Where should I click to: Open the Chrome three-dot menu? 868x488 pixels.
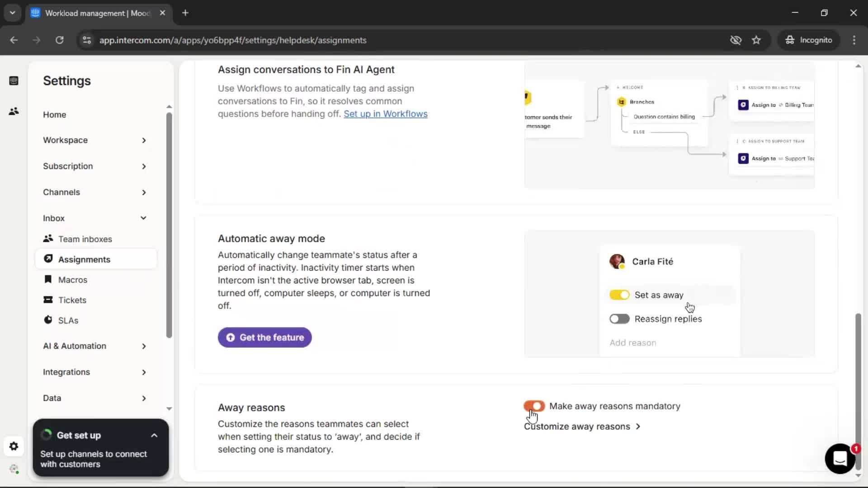pyautogui.click(x=854, y=40)
